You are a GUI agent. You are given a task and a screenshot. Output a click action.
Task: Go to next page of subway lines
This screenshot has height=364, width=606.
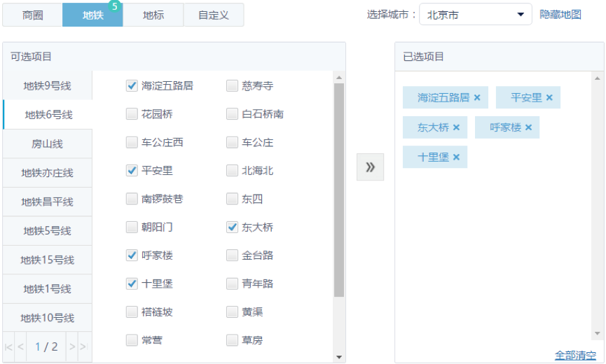[71, 346]
